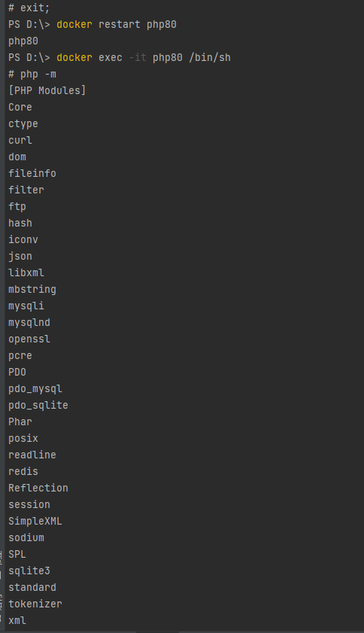Click the 'sodium' module entry

pos(26,537)
